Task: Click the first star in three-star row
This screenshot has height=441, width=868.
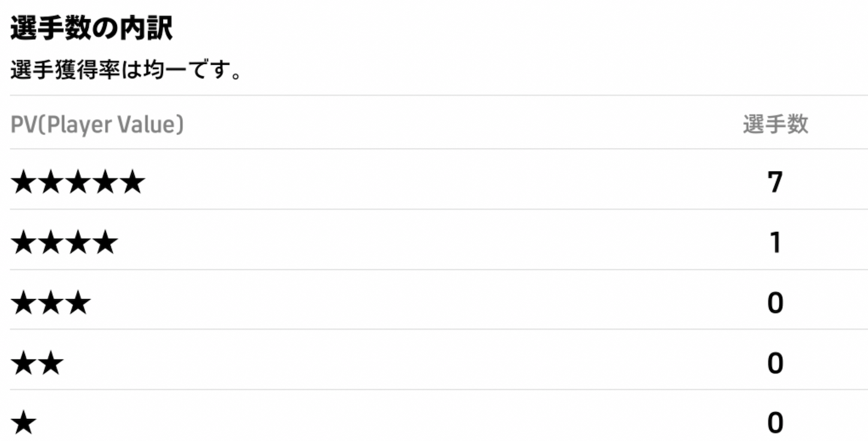Action: pos(24,304)
